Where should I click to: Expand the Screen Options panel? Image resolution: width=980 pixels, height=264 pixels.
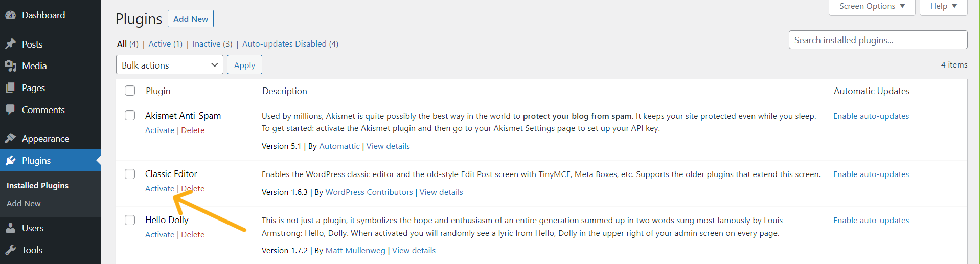pyautogui.click(x=872, y=7)
